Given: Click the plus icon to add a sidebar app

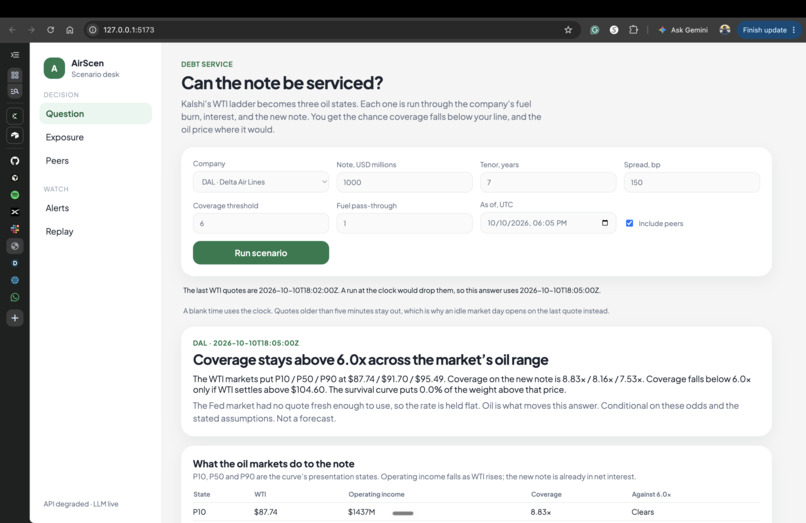Looking at the screenshot, I should coord(15,318).
